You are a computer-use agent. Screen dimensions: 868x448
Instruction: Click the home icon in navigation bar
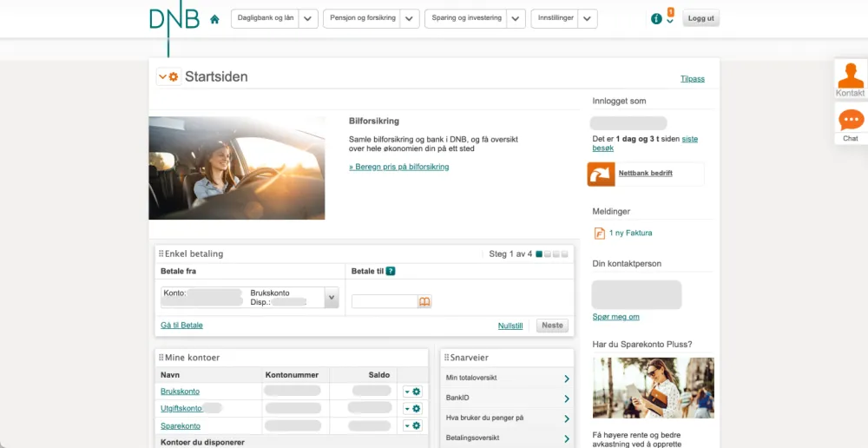tap(214, 19)
